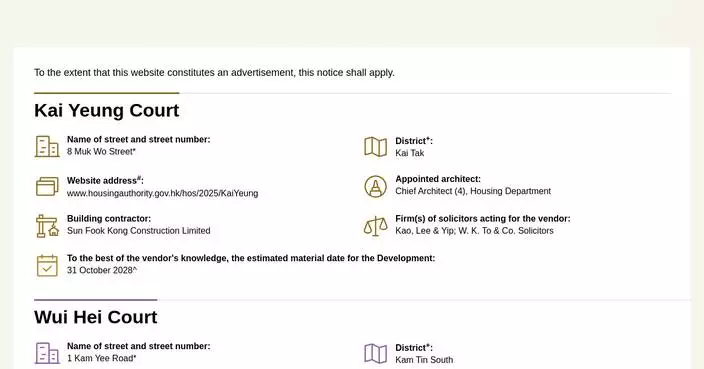Click the Kai Yeung Court heading
Viewport: 704px width, 369px height.
click(x=106, y=110)
